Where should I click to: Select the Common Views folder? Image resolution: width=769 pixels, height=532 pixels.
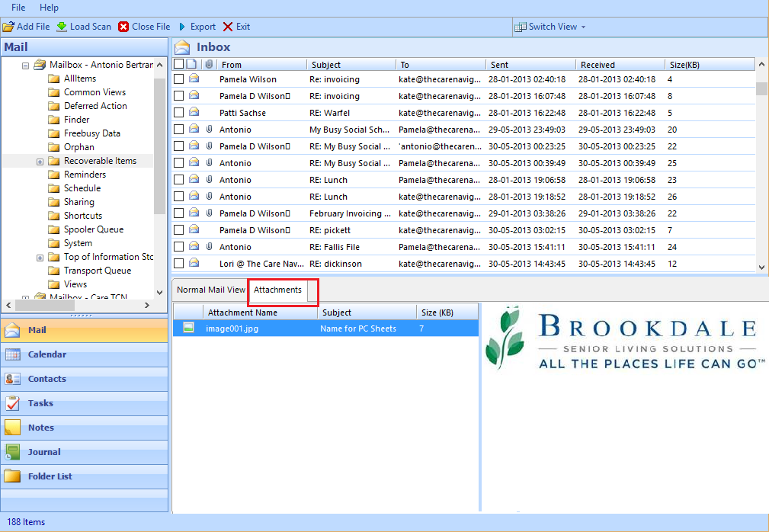click(x=95, y=92)
